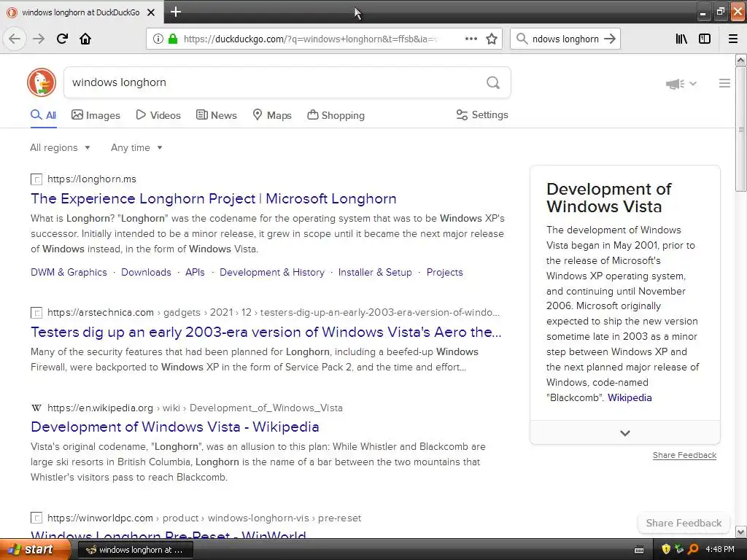Reload the current page
This screenshot has width=747, height=560.
coord(63,39)
